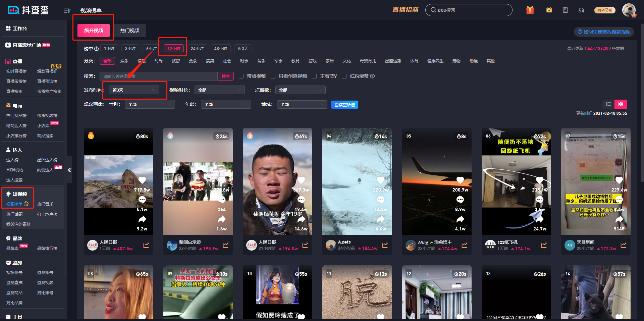Expand the 视频时长 dropdown

220,90
